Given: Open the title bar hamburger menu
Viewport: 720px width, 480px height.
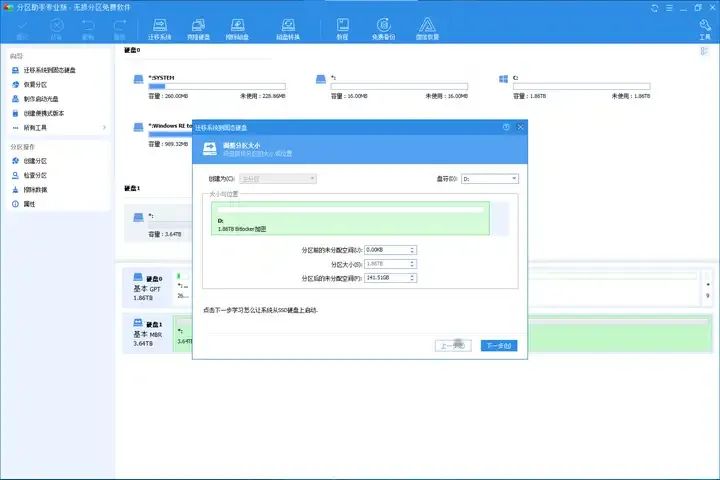Looking at the screenshot, I should point(669,8).
